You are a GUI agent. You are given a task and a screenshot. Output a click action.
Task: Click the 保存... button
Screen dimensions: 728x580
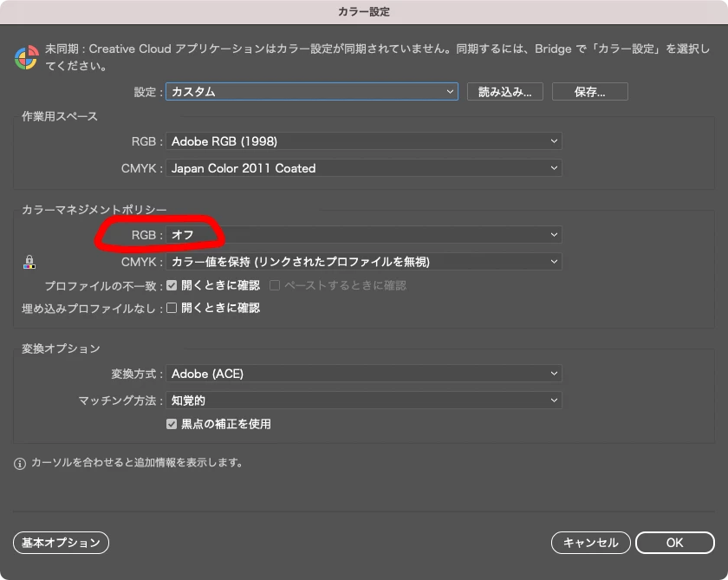coord(589,92)
